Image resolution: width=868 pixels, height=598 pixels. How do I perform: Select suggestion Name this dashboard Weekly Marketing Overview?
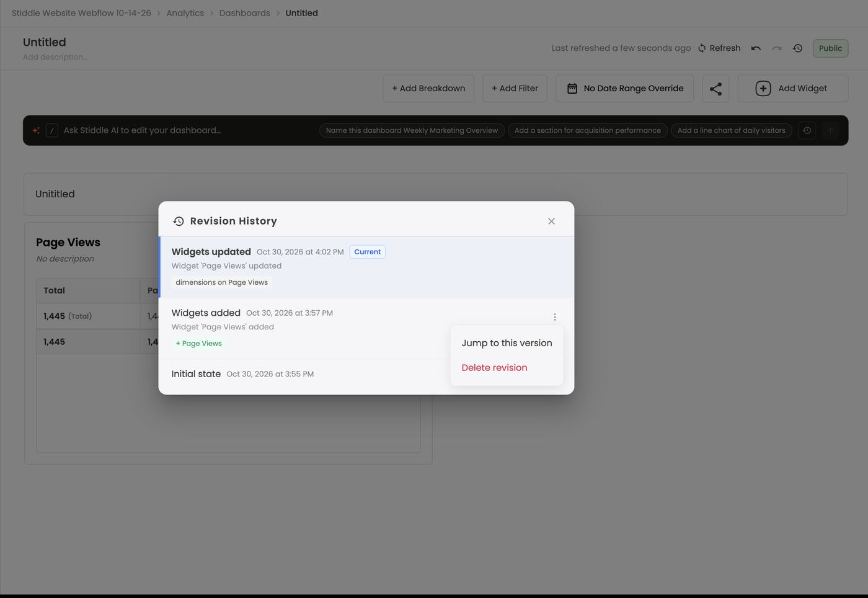point(412,130)
